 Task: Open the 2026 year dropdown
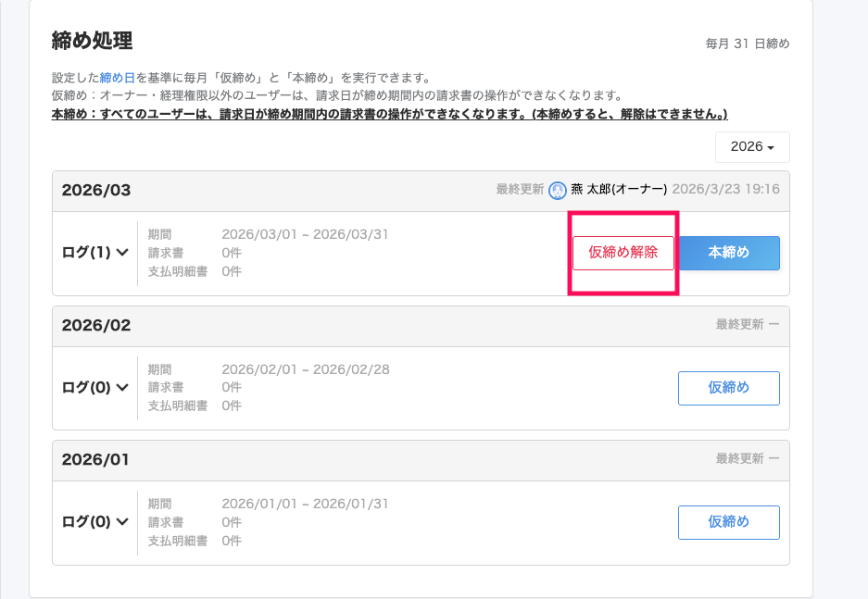(x=752, y=147)
